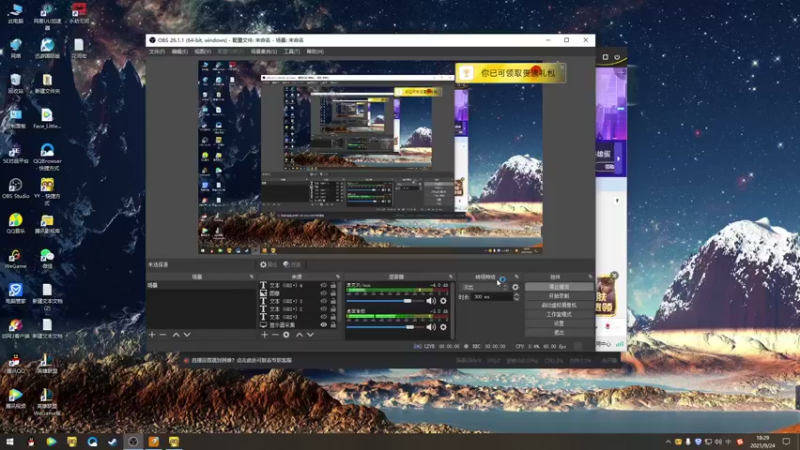The image size is (800, 450).
Task: Move scene up in Scenes panel
Action: (176, 335)
